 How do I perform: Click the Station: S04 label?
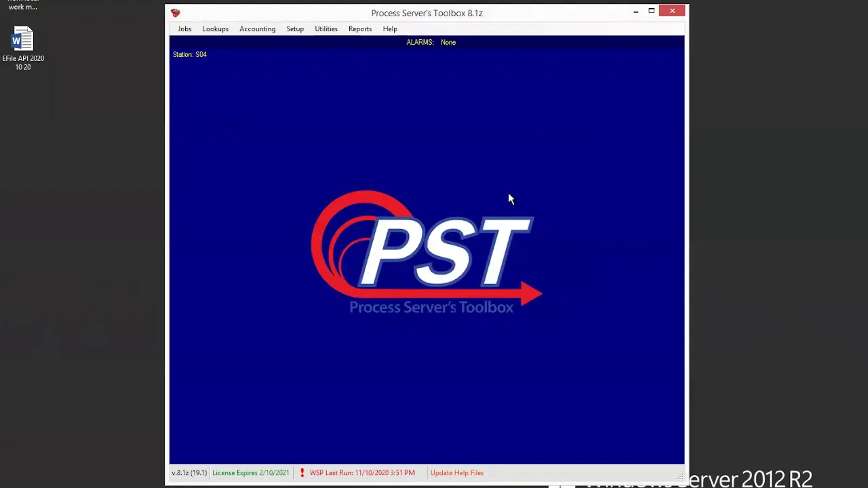(189, 54)
